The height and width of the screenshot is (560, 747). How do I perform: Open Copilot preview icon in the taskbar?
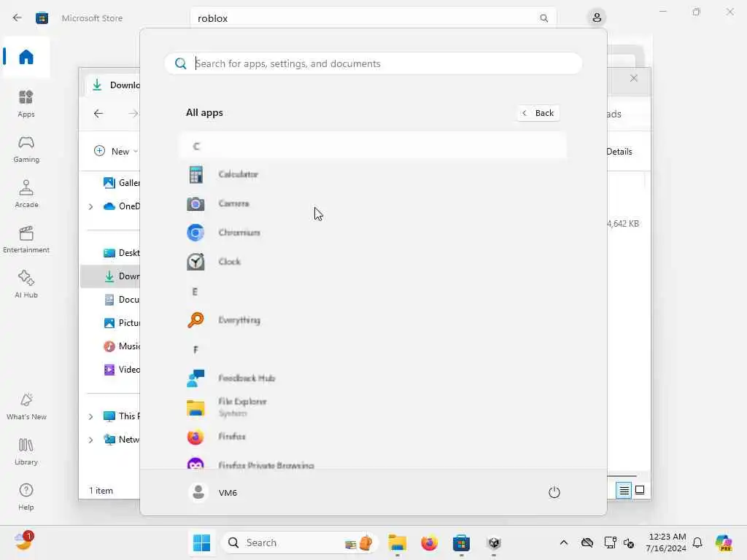point(724,542)
